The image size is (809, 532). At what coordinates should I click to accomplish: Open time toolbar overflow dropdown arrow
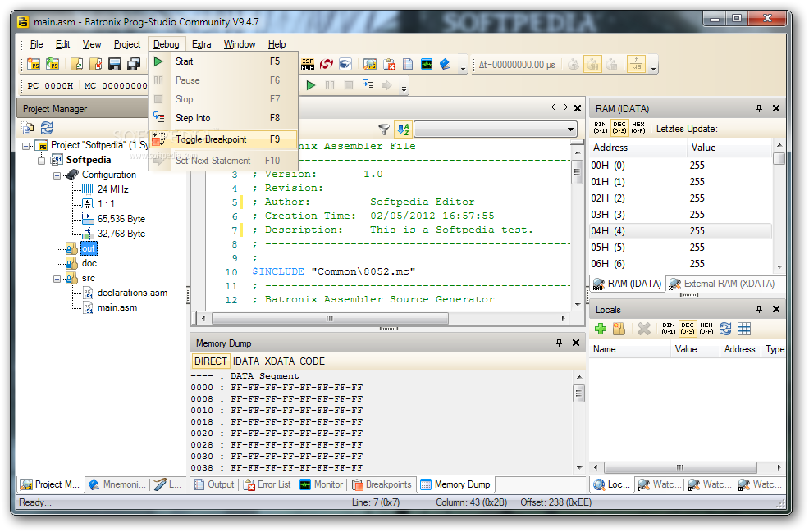click(x=654, y=67)
